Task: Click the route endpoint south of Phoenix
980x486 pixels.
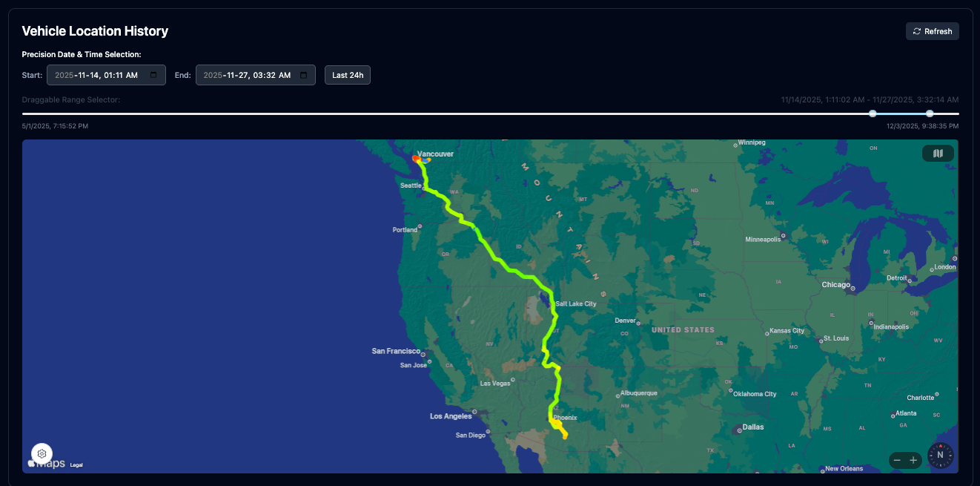Action: pyautogui.click(x=564, y=436)
